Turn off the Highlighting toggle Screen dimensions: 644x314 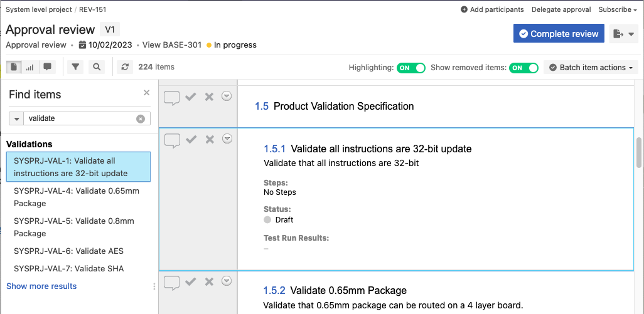(411, 68)
